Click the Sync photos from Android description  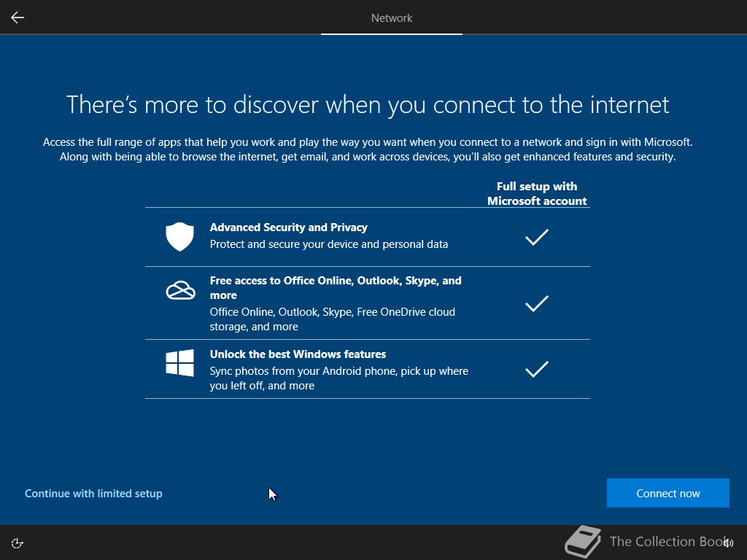click(x=339, y=378)
